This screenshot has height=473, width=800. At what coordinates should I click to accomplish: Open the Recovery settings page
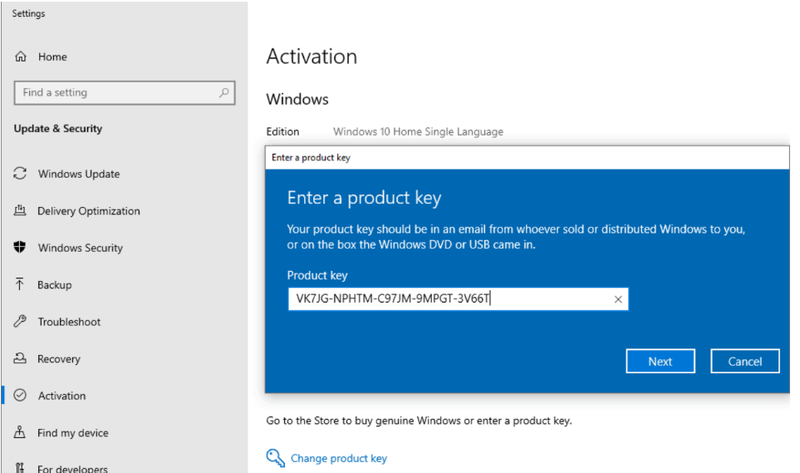pos(59,359)
